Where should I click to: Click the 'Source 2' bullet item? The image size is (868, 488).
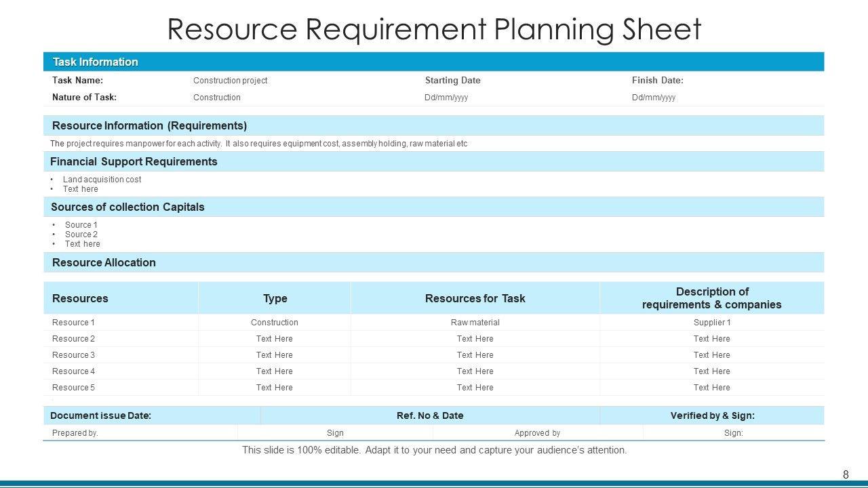coord(81,235)
